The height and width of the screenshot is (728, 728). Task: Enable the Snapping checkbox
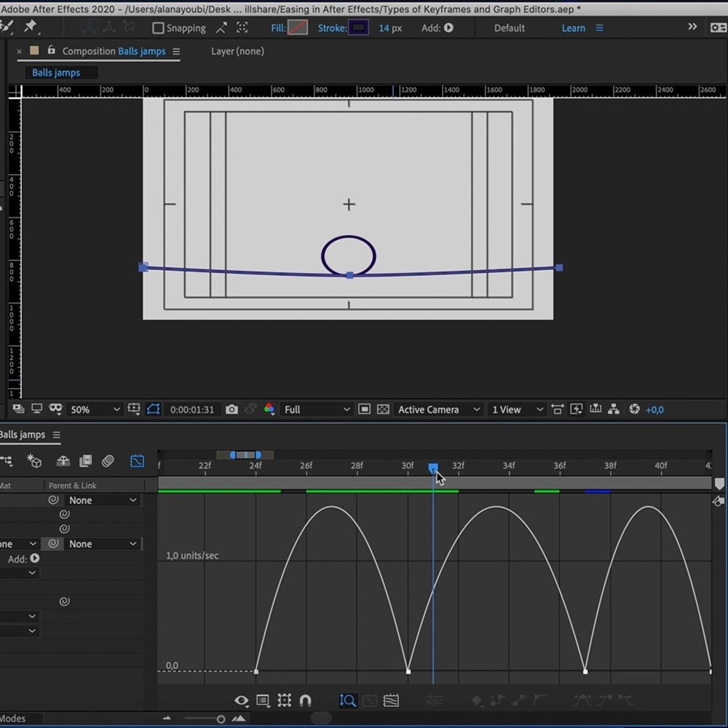pyautogui.click(x=158, y=28)
